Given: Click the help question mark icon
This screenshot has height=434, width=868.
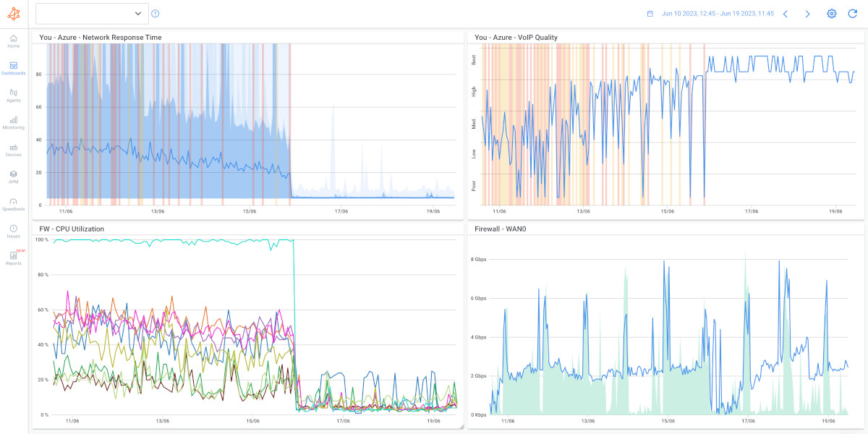Looking at the screenshot, I should [156, 13].
